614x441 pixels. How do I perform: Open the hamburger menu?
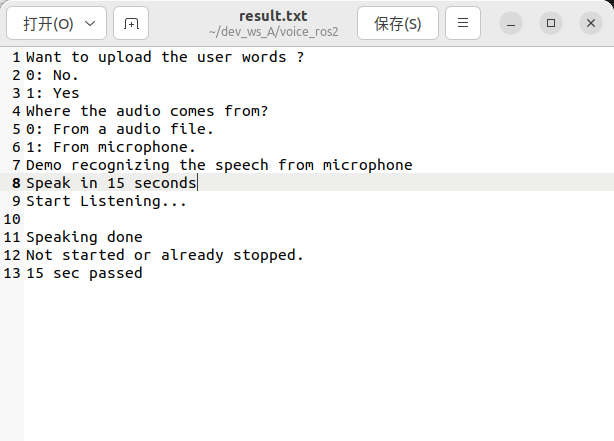(463, 23)
